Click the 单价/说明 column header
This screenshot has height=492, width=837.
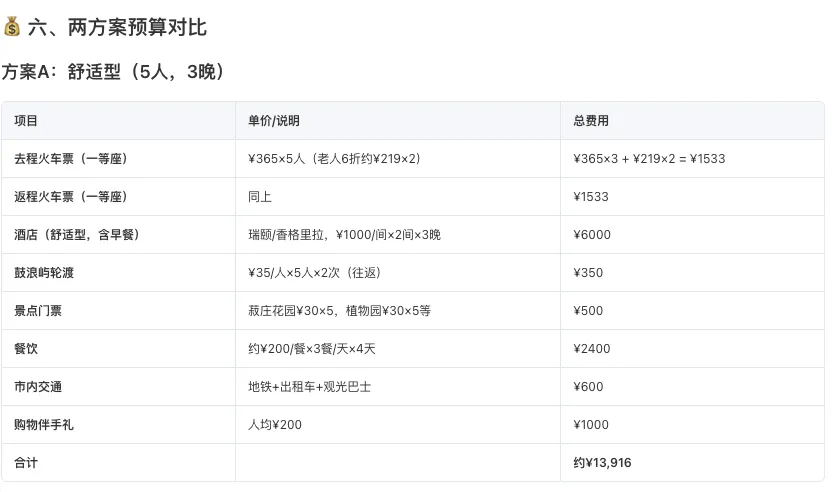tap(273, 121)
